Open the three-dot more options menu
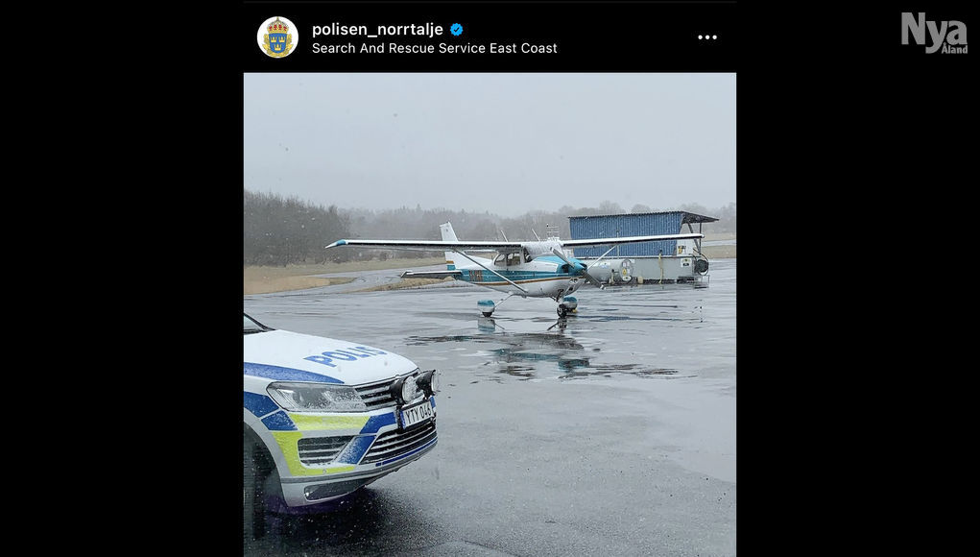The height and width of the screenshot is (557, 980). click(x=706, y=37)
